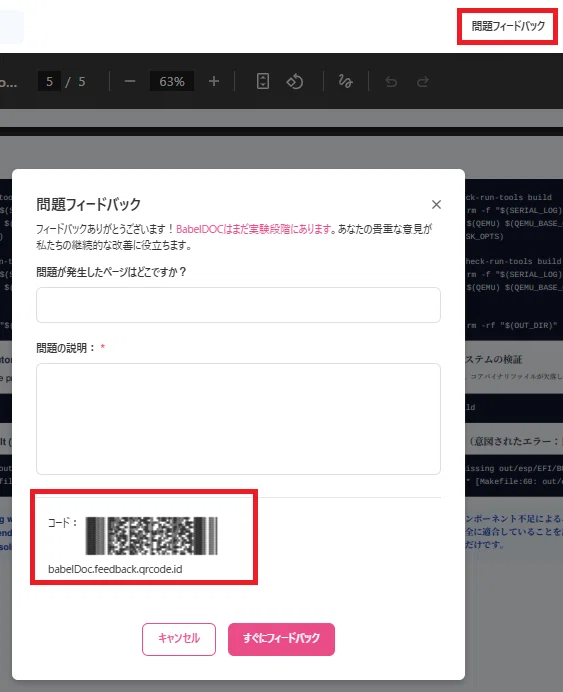Submit with すぐにフィードバック button
This screenshot has height=692, width=563.
pyautogui.click(x=282, y=639)
